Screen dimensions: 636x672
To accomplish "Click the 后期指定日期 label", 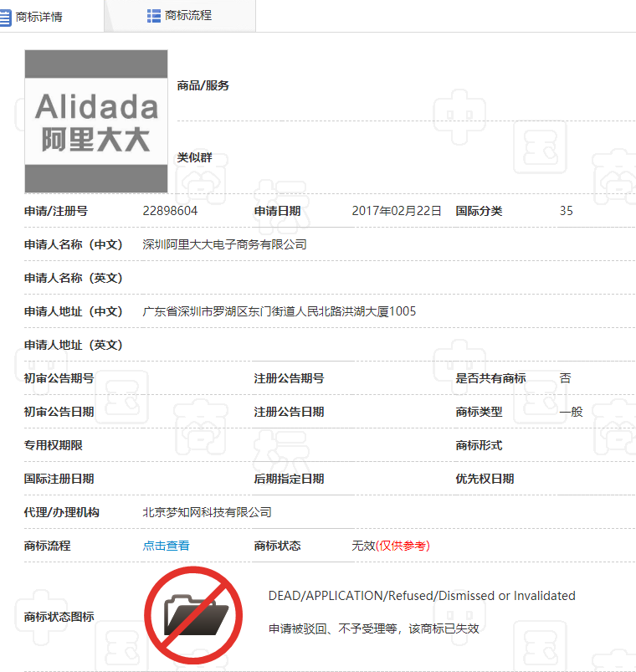I will (289, 479).
